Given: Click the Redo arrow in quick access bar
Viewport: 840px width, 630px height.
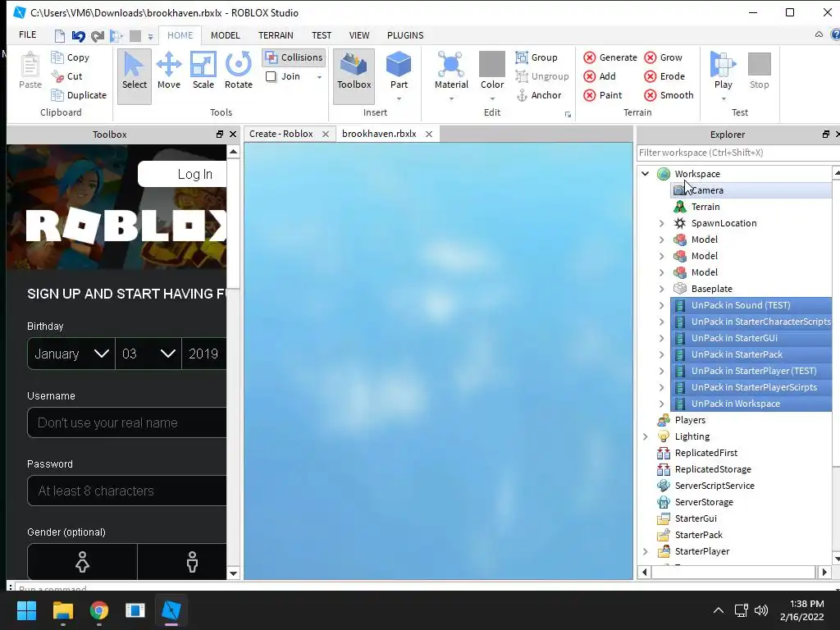Looking at the screenshot, I should (97, 36).
